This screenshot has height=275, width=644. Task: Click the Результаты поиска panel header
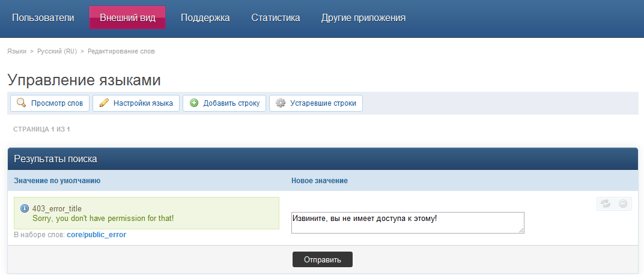click(x=323, y=159)
